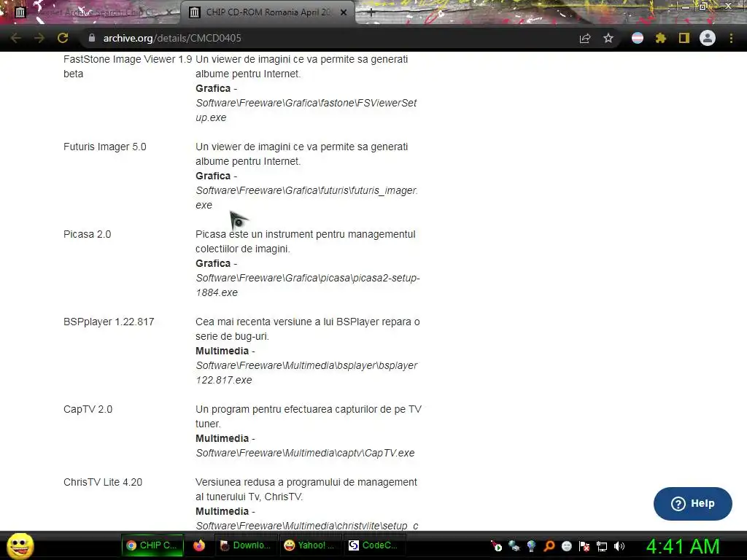Screen dimensions: 747x560
Task: Go back to the previous page
Action: click(16, 38)
